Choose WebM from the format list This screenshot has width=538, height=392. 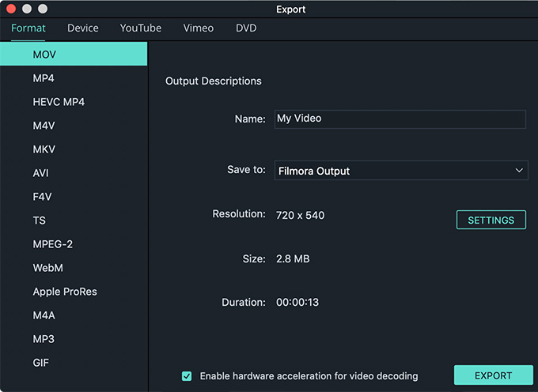point(74,268)
